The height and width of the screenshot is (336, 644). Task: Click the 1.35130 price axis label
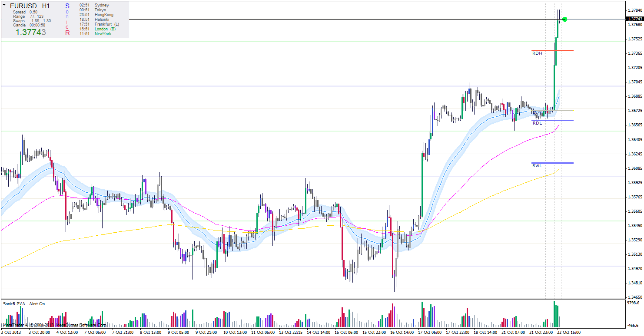(x=635, y=254)
